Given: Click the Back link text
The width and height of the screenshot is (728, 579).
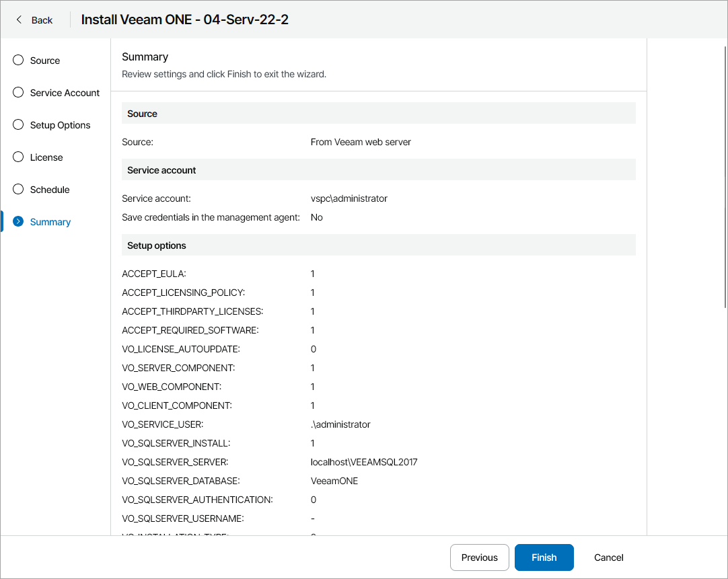Looking at the screenshot, I should point(42,20).
